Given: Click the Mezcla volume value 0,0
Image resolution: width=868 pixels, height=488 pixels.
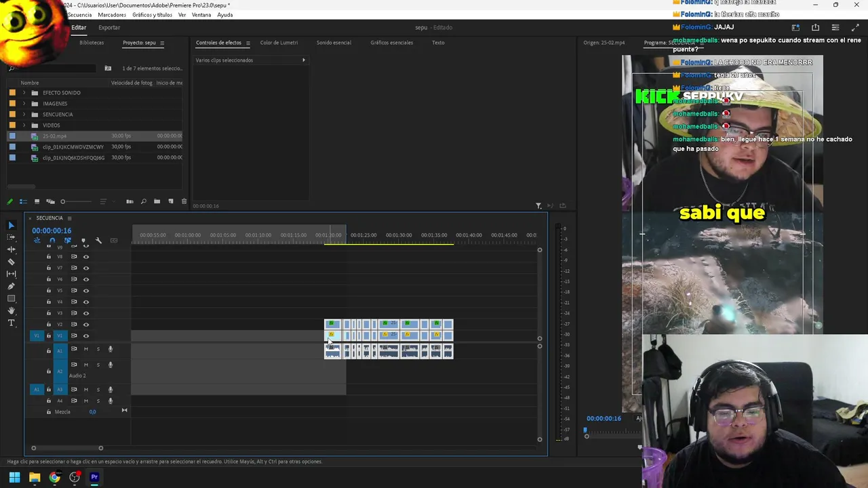Looking at the screenshot, I should coord(92,412).
